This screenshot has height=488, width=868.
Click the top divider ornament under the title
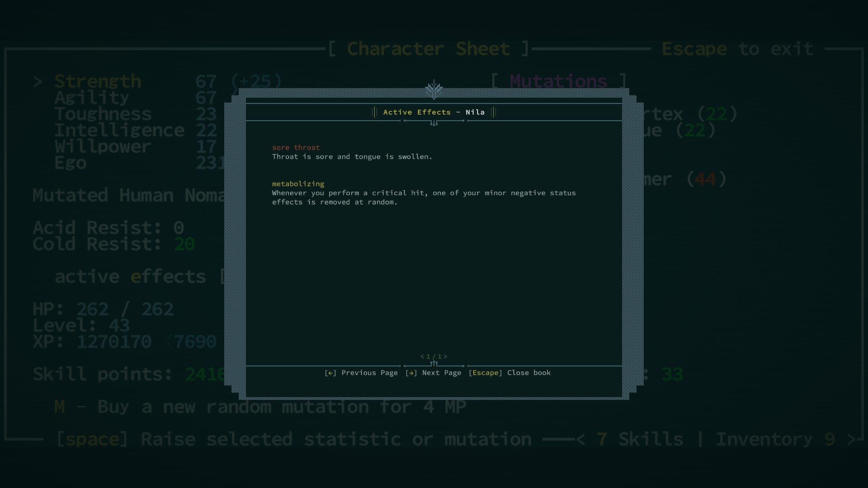pos(434,123)
